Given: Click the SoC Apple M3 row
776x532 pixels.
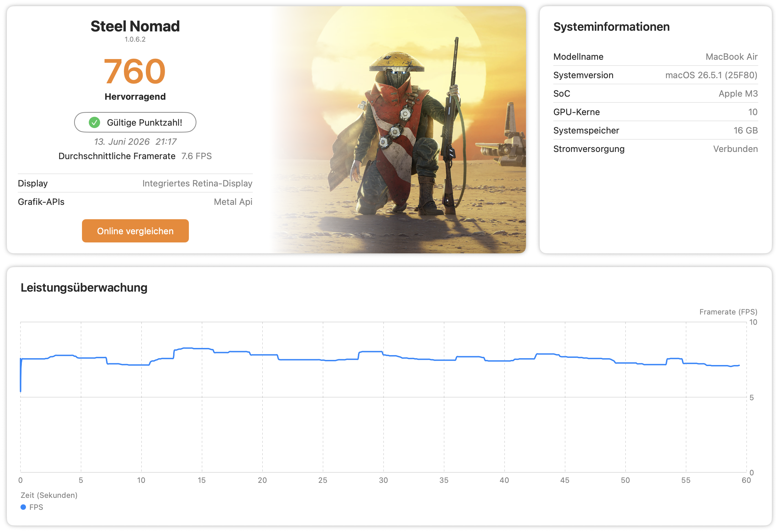Looking at the screenshot, I should [x=655, y=94].
